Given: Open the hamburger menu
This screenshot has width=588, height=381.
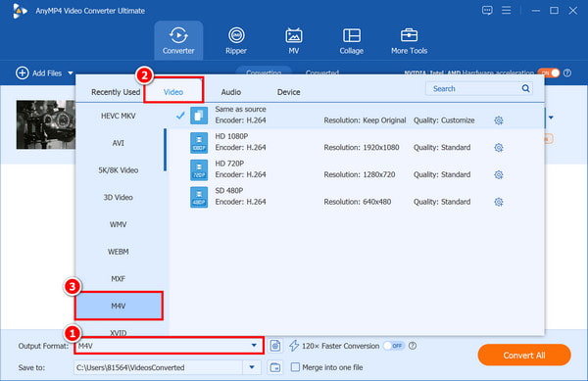Looking at the screenshot, I should click(507, 11).
